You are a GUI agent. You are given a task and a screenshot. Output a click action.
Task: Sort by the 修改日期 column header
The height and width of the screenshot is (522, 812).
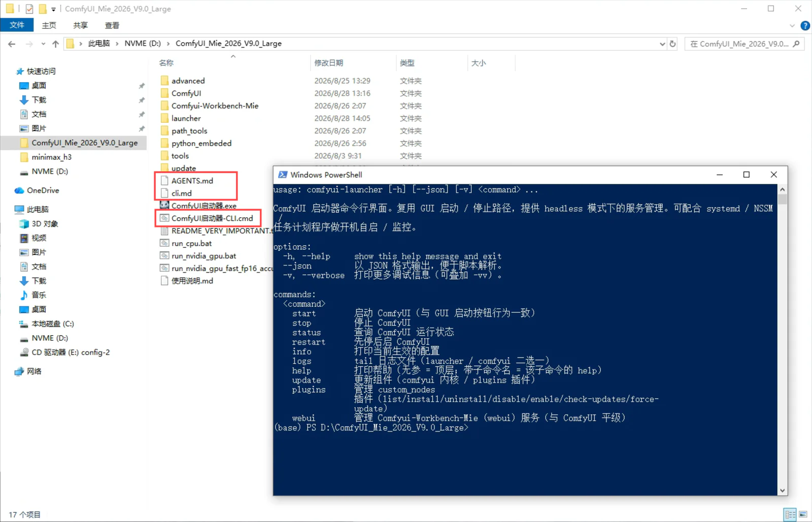pyautogui.click(x=328, y=63)
